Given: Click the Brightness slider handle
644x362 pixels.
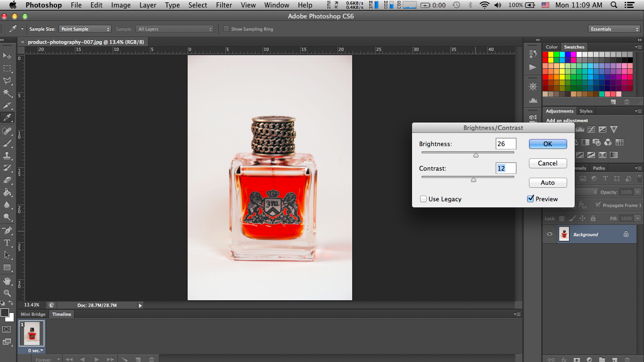Looking at the screenshot, I should point(476,155).
